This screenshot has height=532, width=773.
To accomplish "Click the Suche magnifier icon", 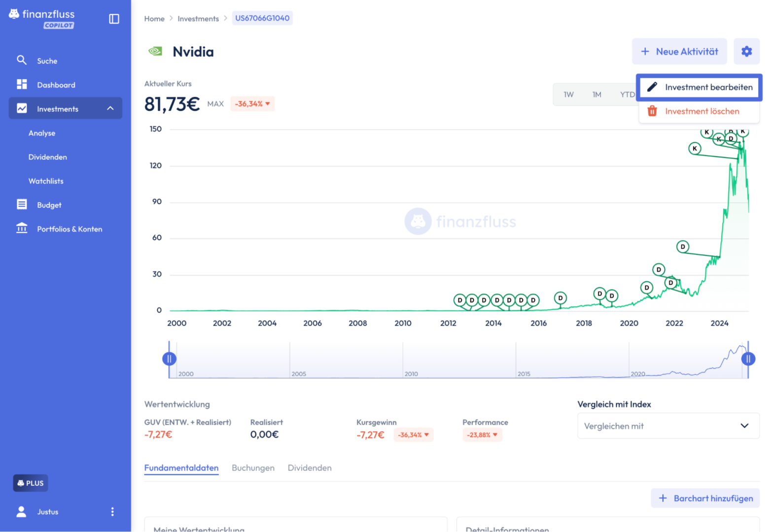I will (x=22, y=60).
